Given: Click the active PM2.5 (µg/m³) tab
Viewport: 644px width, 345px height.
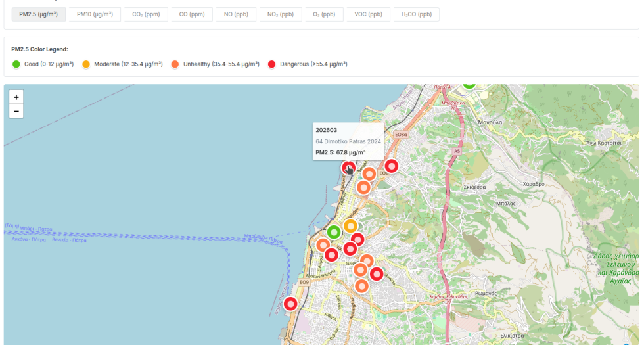Looking at the screenshot, I should click(x=38, y=14).
